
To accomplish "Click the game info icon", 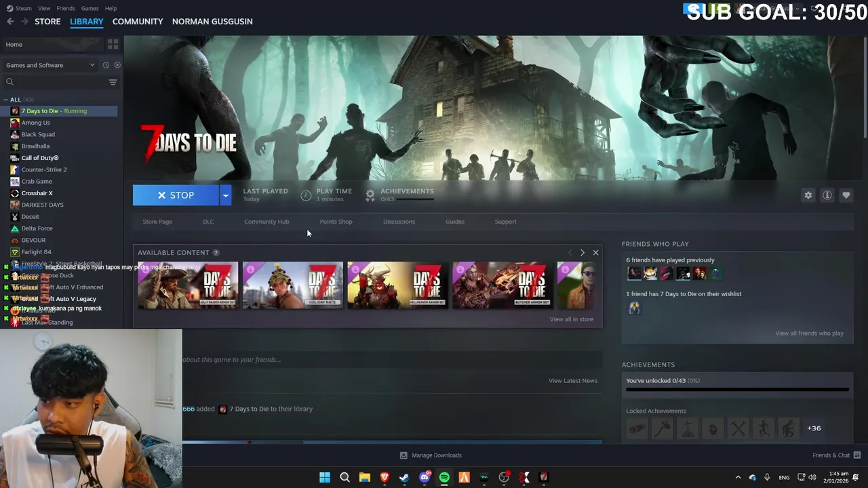I will point(827,195).
